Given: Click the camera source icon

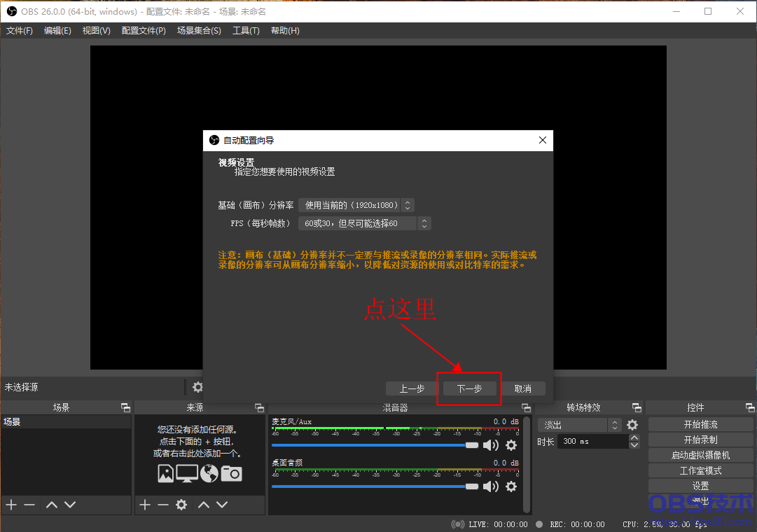Looking at the screenshot, I should click(x=232, y=474).
